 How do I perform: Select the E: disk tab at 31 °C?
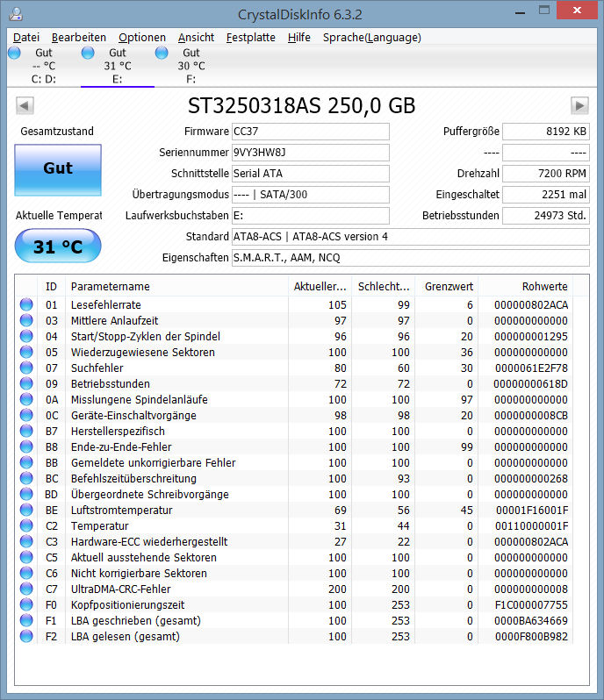(x=118, y=66)
